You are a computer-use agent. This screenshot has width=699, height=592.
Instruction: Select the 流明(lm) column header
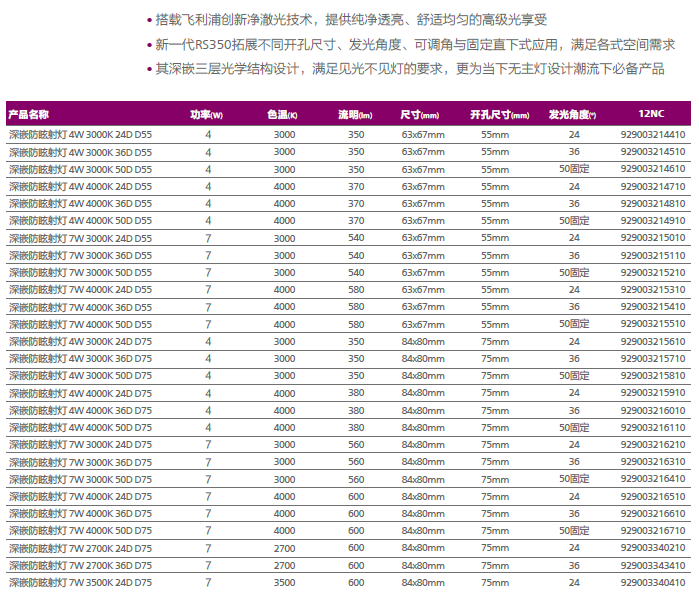[355, 115]
